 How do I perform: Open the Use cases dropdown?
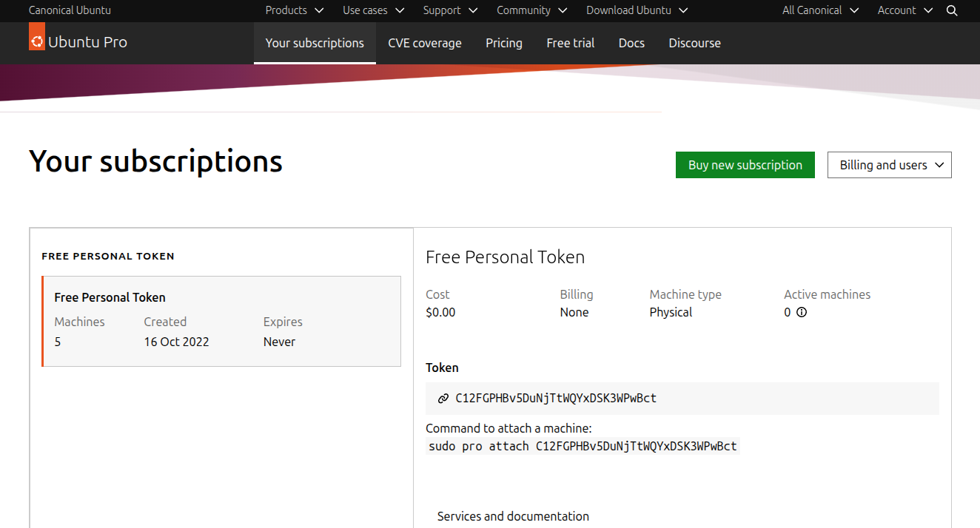373,10
